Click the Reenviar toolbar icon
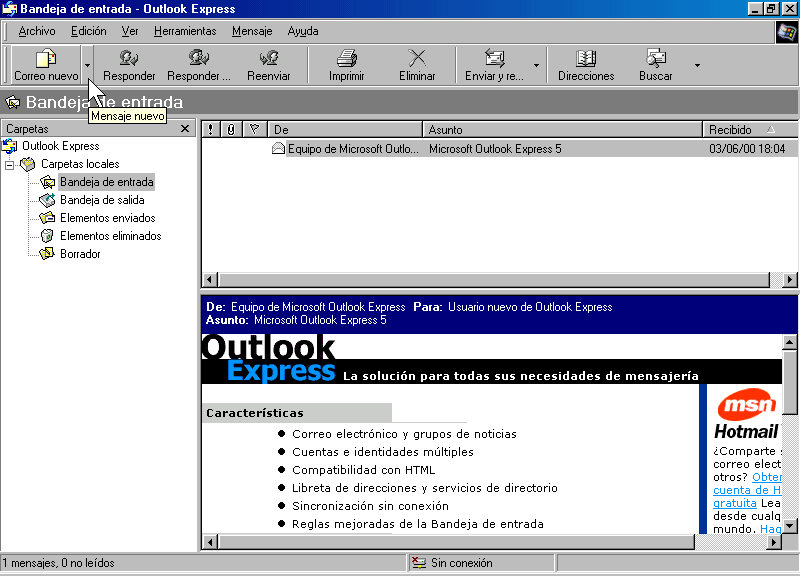Viewport: 800px width, 576px height. click(x=269, y=58)
